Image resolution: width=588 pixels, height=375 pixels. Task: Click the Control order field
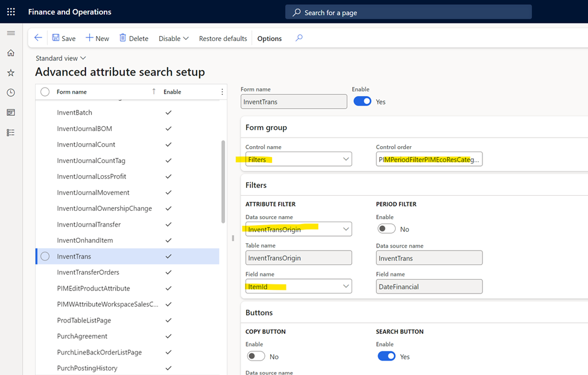click(x=429, y=159)
